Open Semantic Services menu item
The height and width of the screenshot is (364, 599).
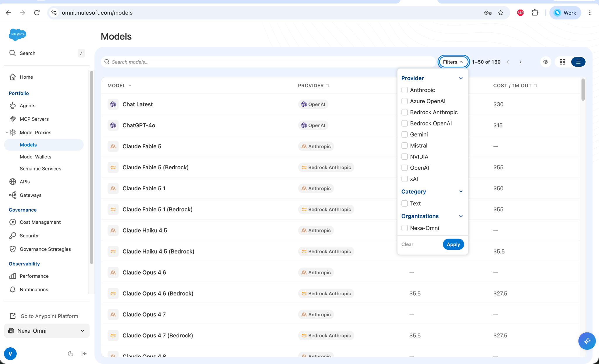point(40,169)
